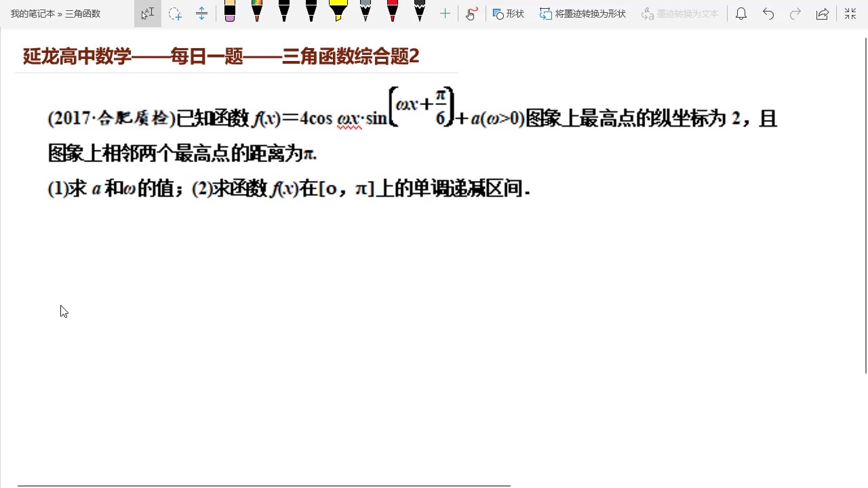Select the object select or type text tool
Image resolution: width=868 pixels, height=488 pixels.
(x=148, y=14)
